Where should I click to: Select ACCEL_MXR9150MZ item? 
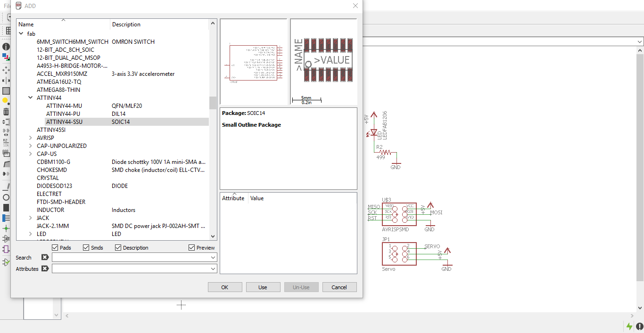[x=62, y=73]
